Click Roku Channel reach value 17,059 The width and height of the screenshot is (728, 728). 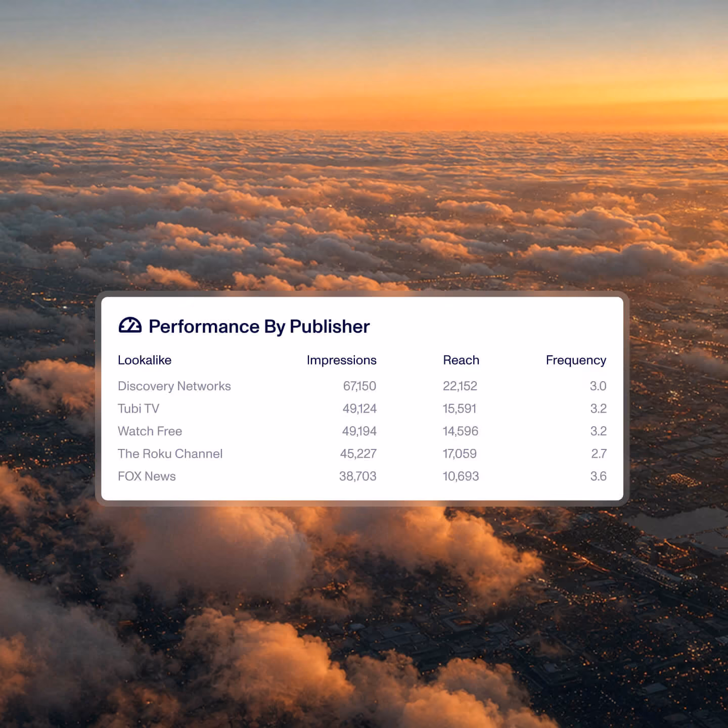click(460, 453)
